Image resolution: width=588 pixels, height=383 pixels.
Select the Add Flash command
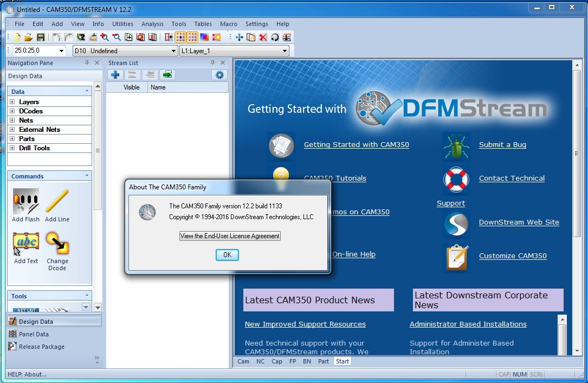pyautogui.click(x=25, y=206)
